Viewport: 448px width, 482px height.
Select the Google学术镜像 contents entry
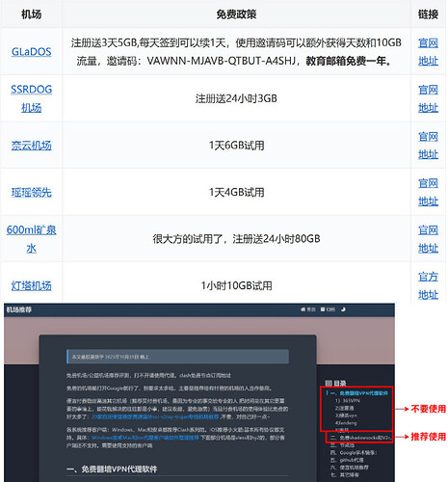354,452
